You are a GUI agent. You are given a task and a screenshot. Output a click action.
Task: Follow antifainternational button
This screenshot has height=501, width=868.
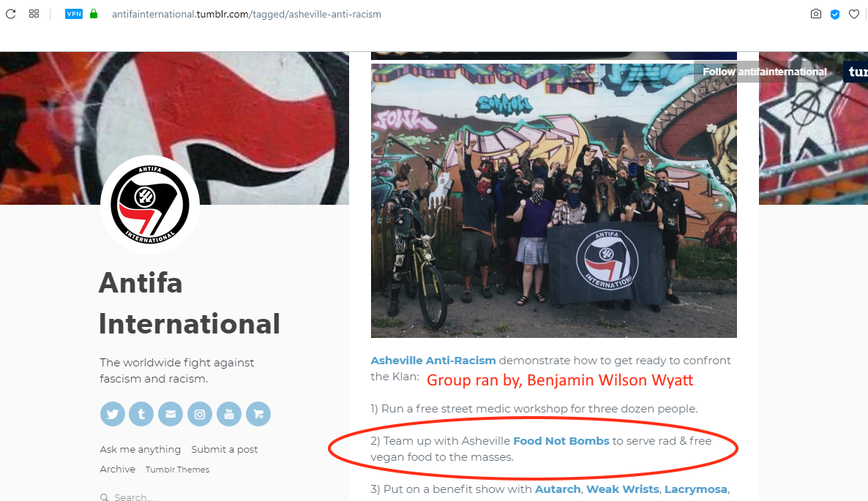click(x=765, y=72)
